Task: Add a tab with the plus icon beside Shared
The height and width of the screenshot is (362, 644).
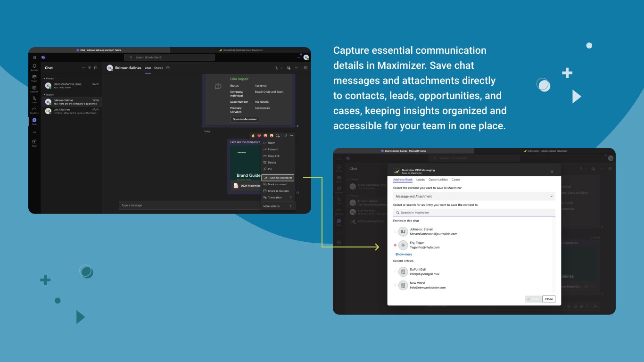Action: click(x=168, y=68)
